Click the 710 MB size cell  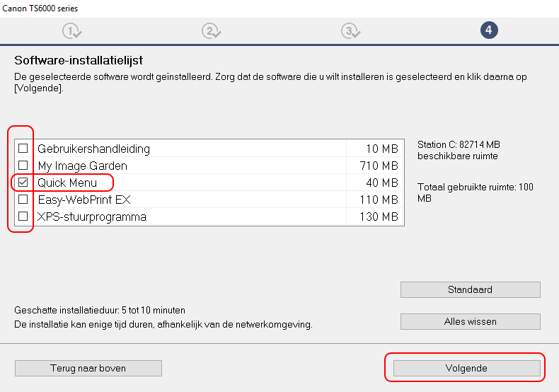pos(375,166)
